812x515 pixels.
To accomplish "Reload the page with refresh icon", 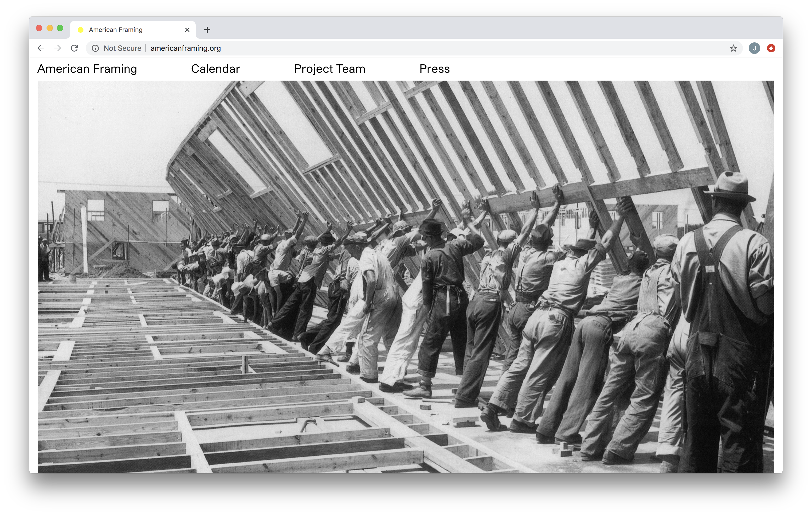I will coord(75,48).
